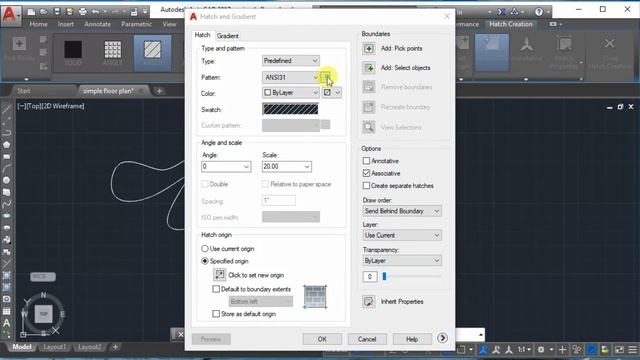Screen dimensions: 640x360
Task: Switch to the Gradient tab
Action: [x=227, y=36]
